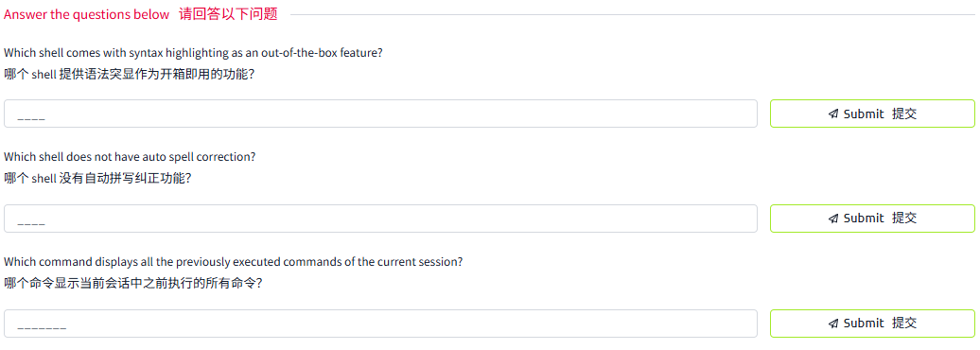Image resolution: width=980 pixels, height=350 pixels.
Task: Select the English syntax highlighting question text
Action: [x=193, y=53]
